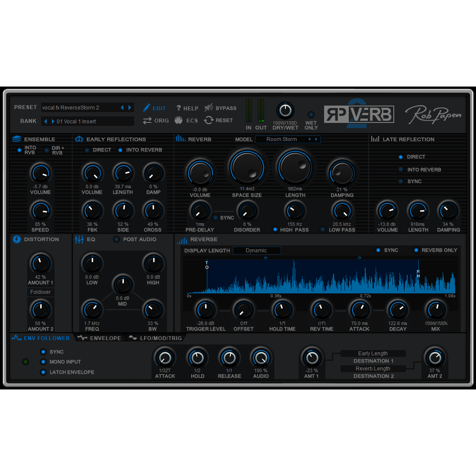Viewport: 476px width, 476px height.
Task: Select Reverb Only in the Reverse section
Action: click(x=416, y=250)
